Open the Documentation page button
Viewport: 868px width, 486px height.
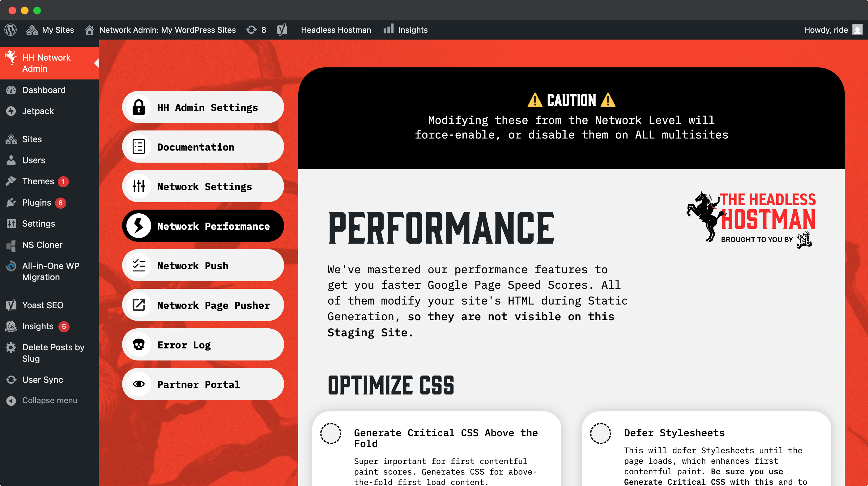pos(203,147)
